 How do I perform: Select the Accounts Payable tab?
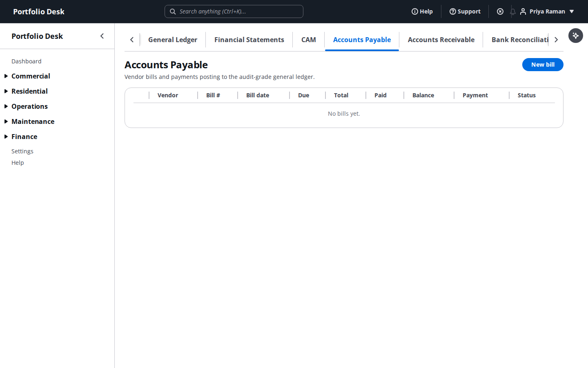click(362, 40)
